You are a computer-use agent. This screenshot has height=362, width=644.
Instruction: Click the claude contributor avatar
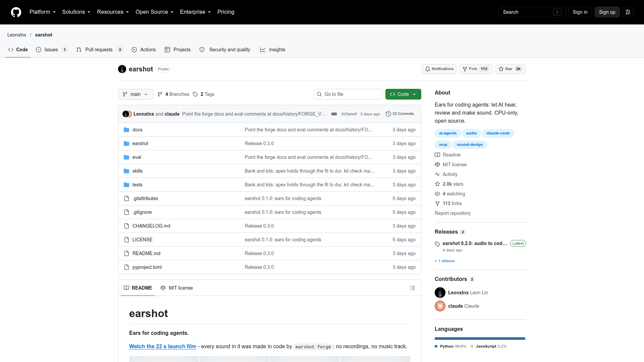pos(440,306)
